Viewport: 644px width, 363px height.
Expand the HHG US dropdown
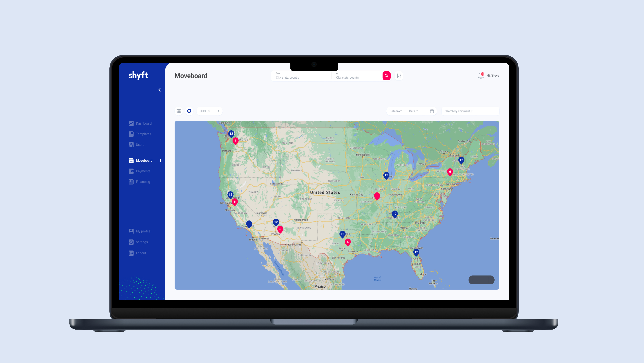(x=210, y=111)
